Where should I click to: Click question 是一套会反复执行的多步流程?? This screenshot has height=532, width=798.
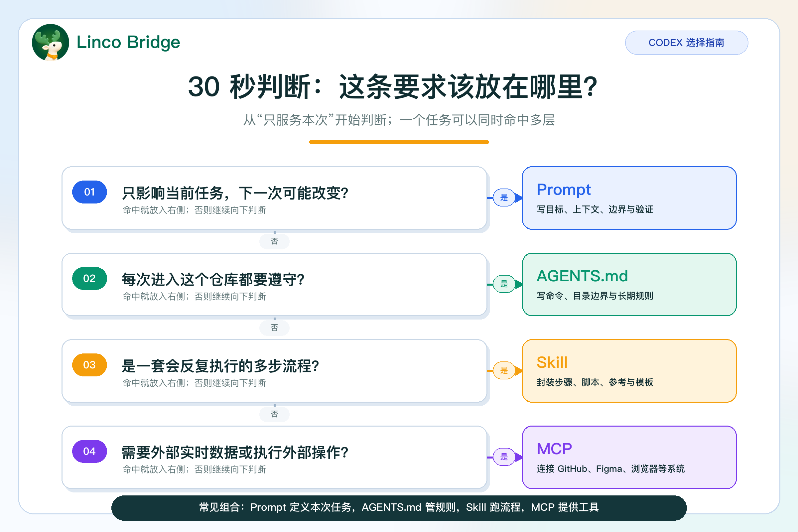point(220,366)
